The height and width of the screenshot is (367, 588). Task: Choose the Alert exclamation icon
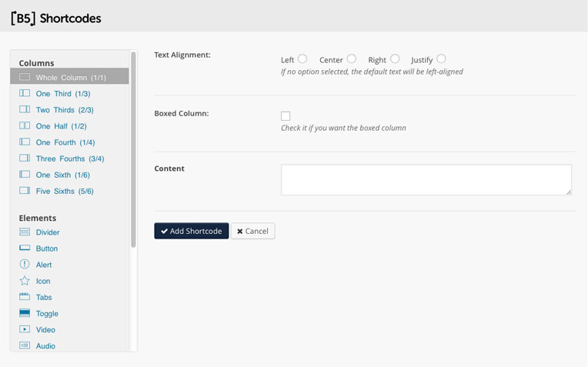tap(25, 264)
